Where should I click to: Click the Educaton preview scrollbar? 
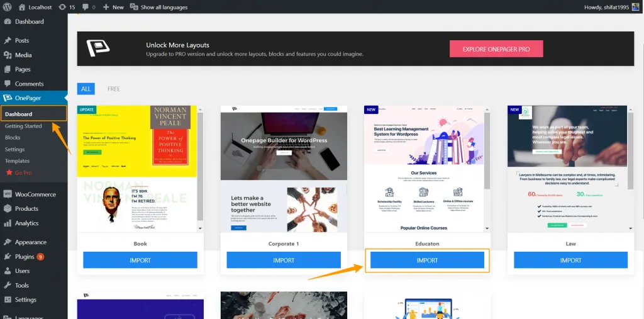pyautogui.click(x=487, y=150)
